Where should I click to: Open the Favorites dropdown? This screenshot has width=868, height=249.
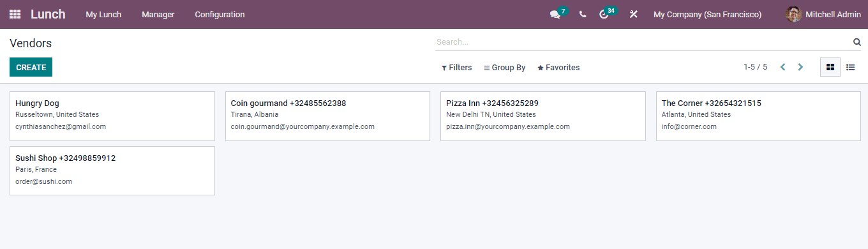[x=558, y=68]
